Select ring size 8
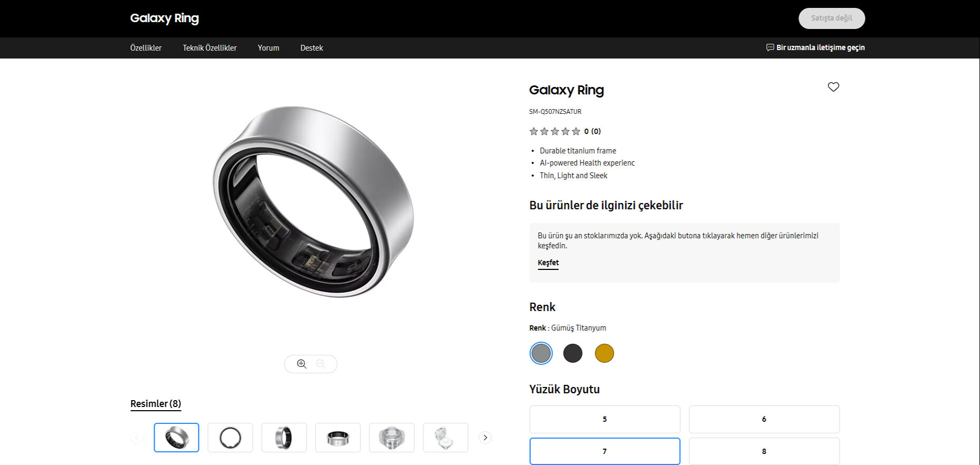The image size is (980, 465). (764, 451)
